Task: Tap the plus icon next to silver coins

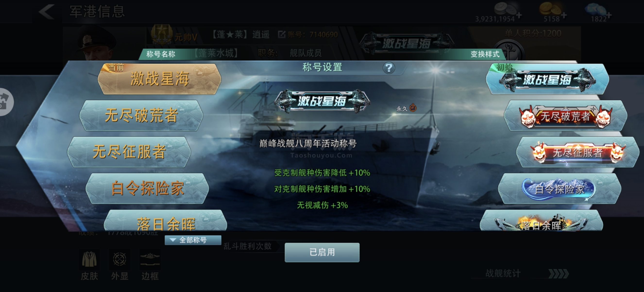Action: [519, 16]
